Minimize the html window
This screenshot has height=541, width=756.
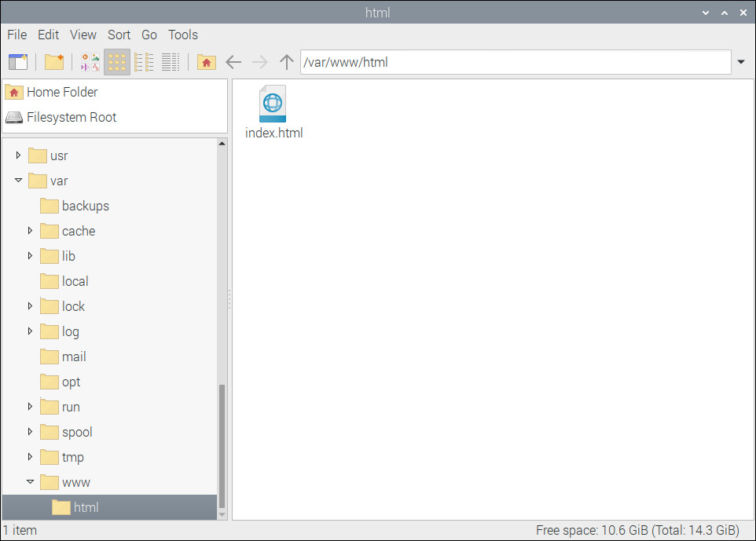click(x=706, y=13)
